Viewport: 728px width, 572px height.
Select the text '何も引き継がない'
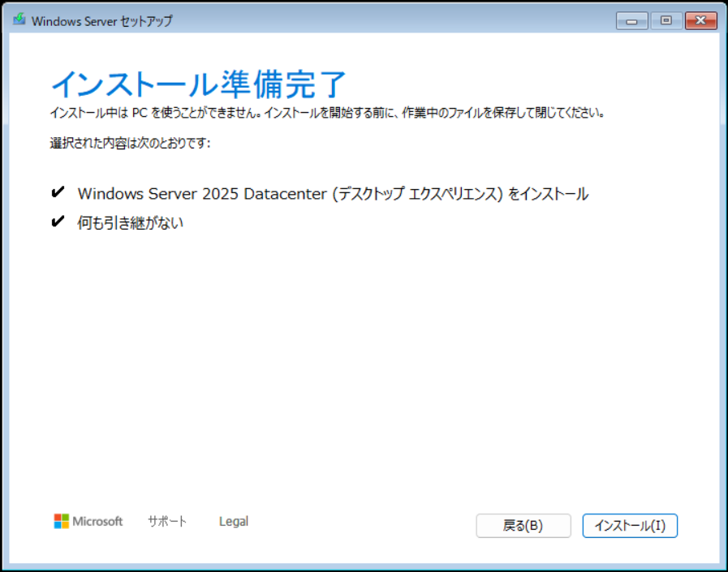click(131, 223)
